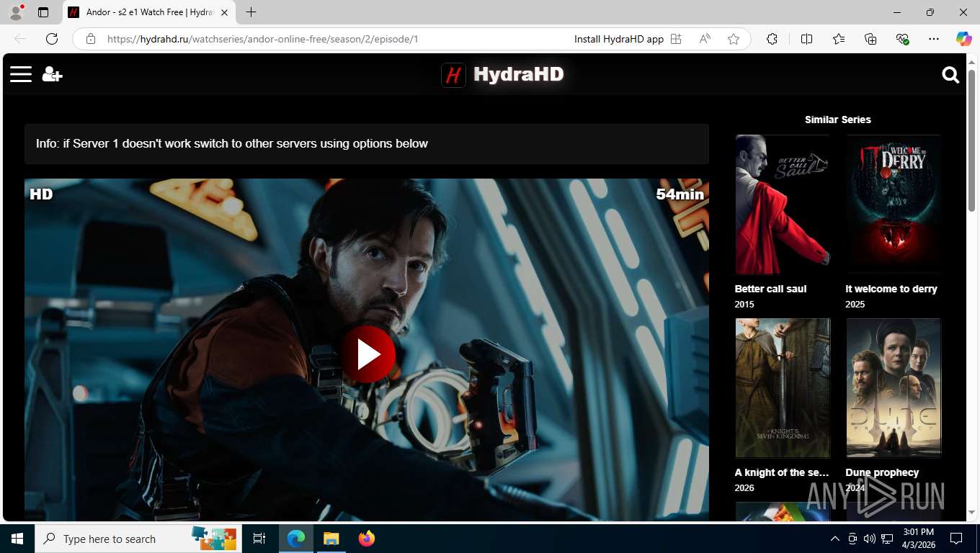Open the Favorites list icon

coord(839,39)
